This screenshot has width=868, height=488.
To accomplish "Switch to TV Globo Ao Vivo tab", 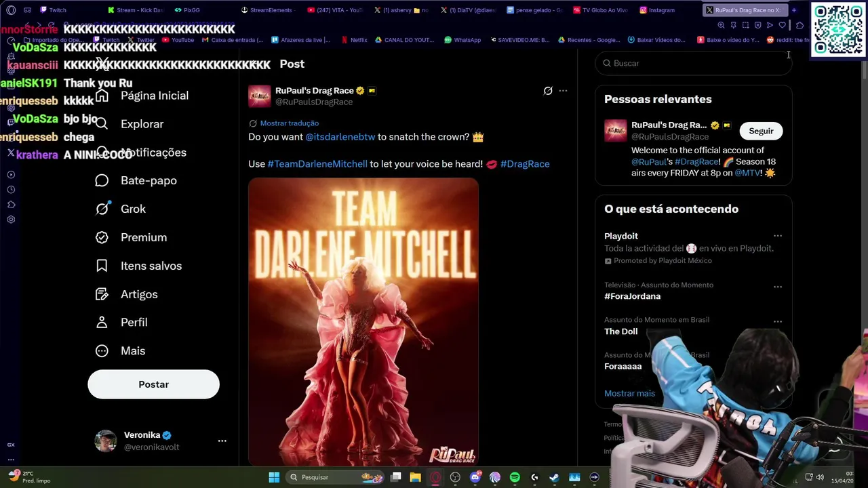I will pos(601,10).
